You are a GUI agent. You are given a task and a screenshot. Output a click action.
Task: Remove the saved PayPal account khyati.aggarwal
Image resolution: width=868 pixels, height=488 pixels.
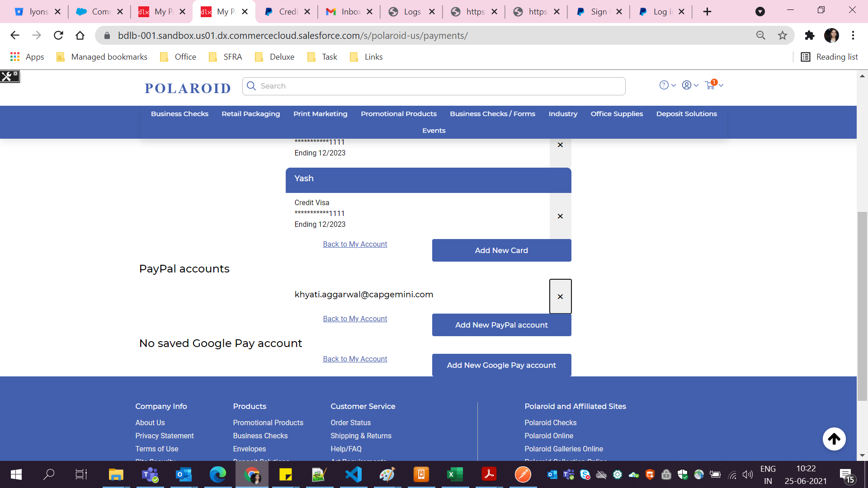(560, 296)
